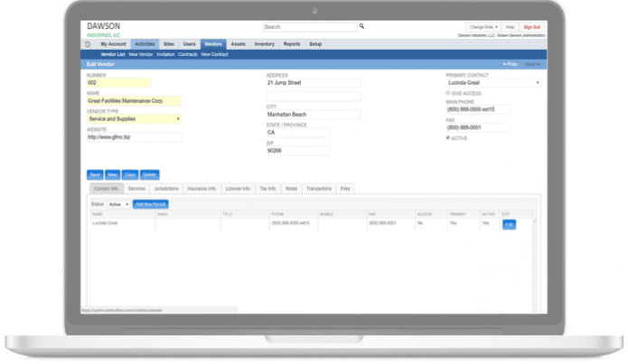This screenshot has width=628, height=364.
Task: Open the Sites menu
Action: (x=169, y=44)
